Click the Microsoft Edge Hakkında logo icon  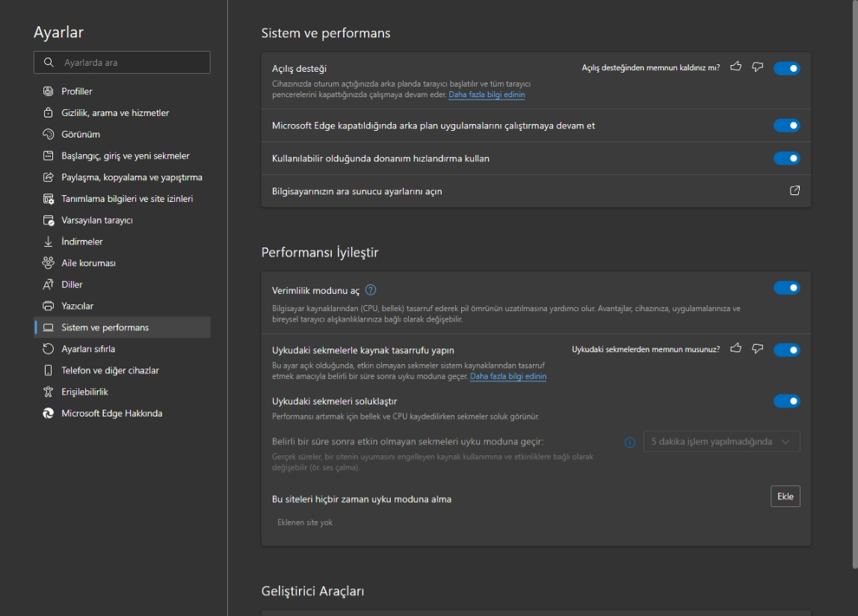(49, 413)
